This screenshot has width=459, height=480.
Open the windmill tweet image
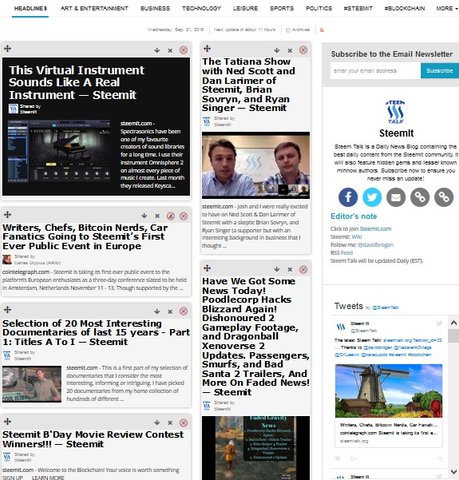[389, 391]
